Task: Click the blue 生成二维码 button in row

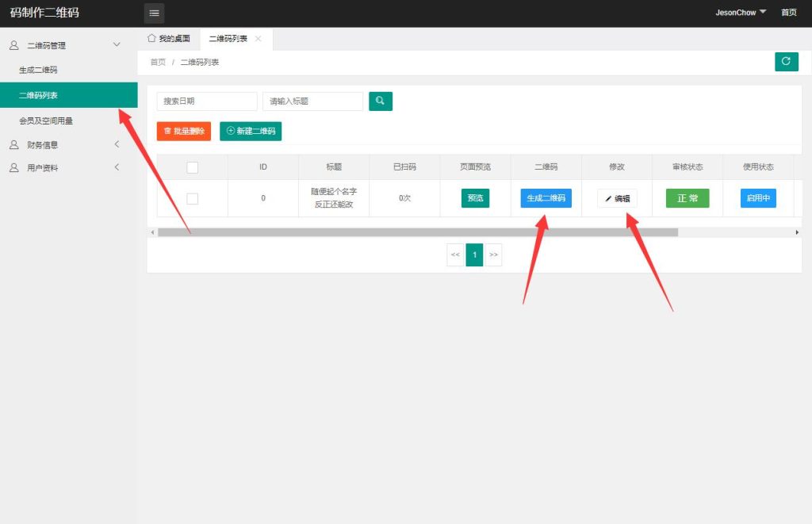Action: pyautogui.click(x=546, y=198)
